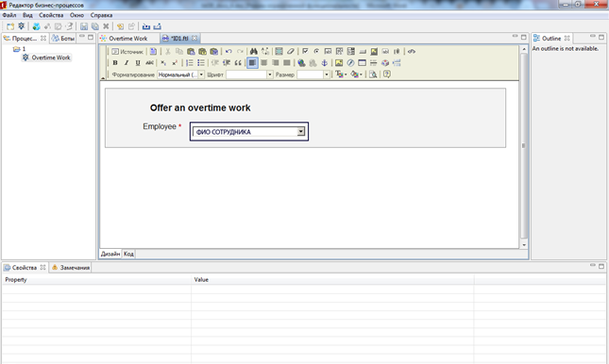Image resolution: width=609 pixels, height=364 pixels.
Task: Click the insert Flash icon
Action: point(350,62)
